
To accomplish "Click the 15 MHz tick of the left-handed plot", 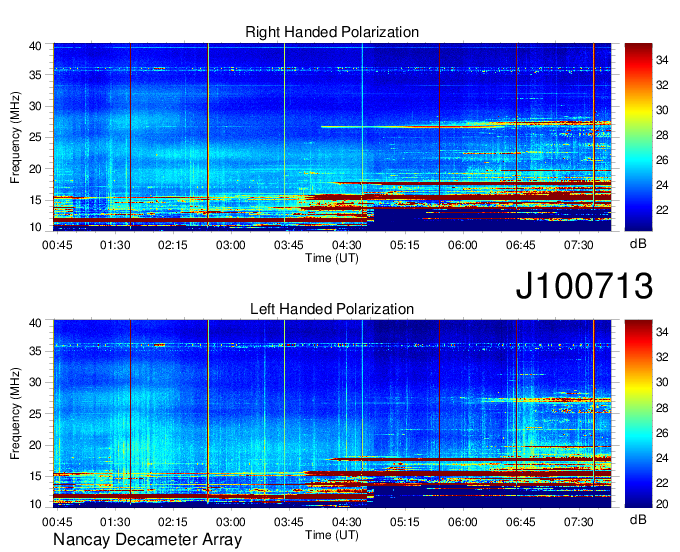I will [35, 477].
